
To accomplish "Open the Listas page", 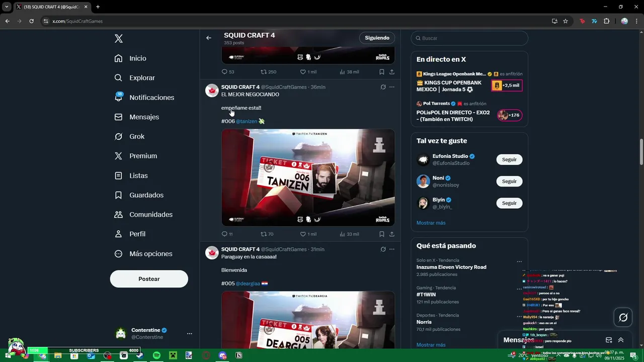I will [x=131, y=175].
